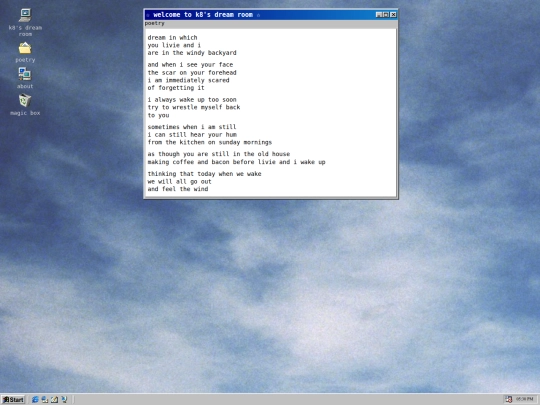Click the notepad-style quick launch icon
Screen dimensions: 540x405
[54, 399]
